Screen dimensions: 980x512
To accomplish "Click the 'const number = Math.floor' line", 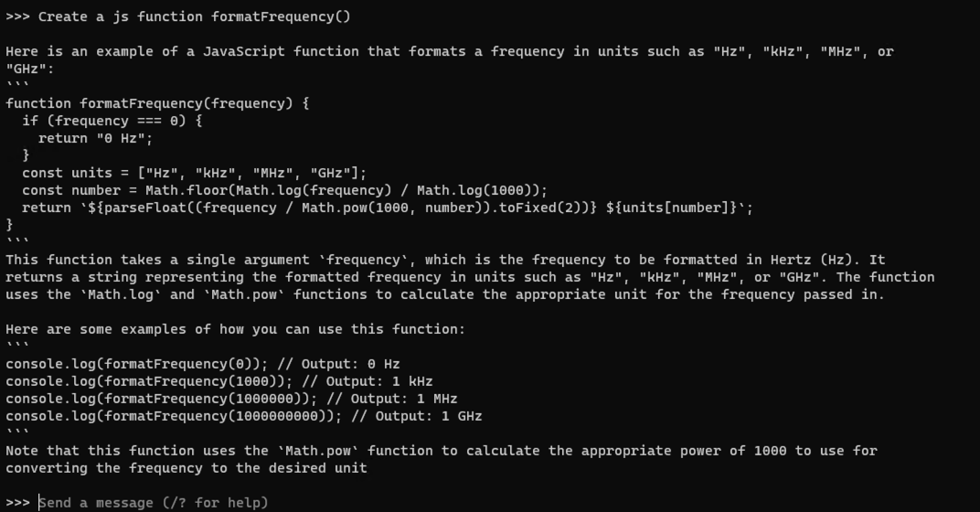I will (x=284, y=191).
